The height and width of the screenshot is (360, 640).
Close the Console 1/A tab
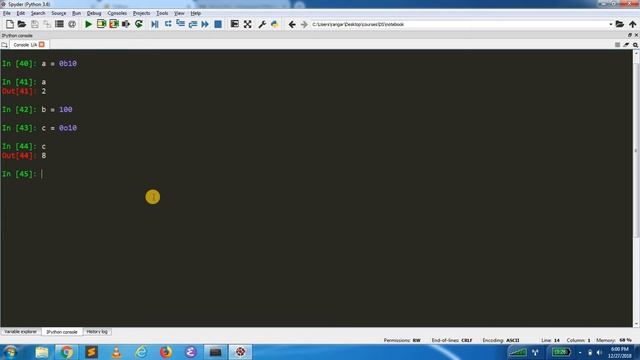[x=42, y=44]
